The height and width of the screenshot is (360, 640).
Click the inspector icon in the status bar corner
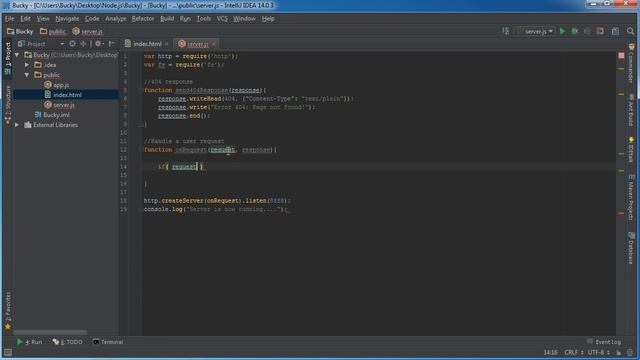[631, 352]
